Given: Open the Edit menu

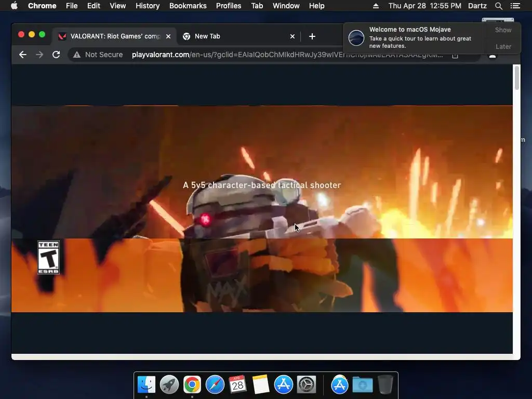Looking at the screenshot, I should click(94, 6).
